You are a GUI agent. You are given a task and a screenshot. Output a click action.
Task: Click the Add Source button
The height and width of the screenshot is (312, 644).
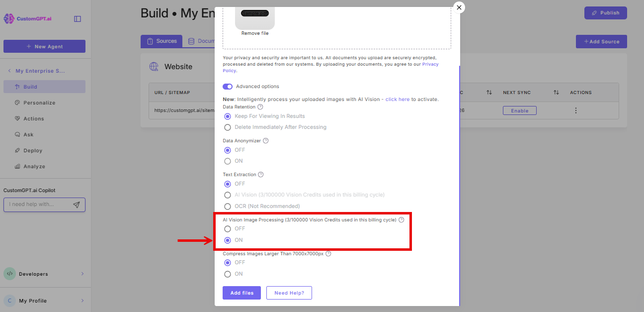601,41
